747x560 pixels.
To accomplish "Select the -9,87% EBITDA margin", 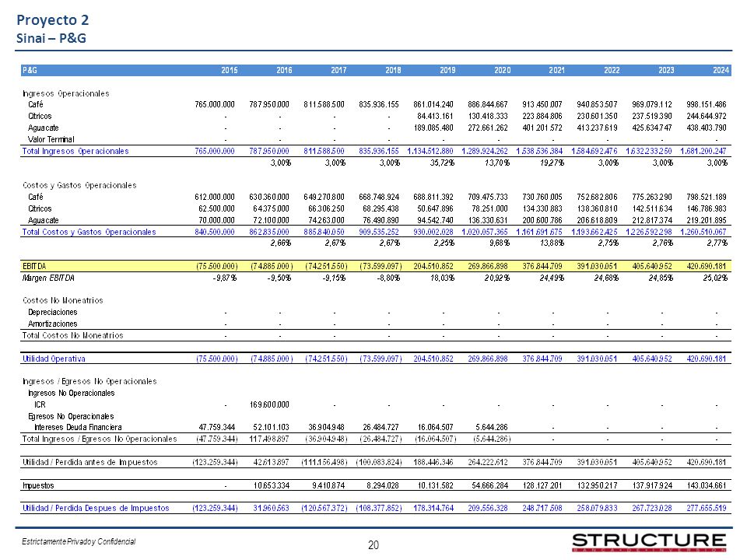I will coord(224,278).
